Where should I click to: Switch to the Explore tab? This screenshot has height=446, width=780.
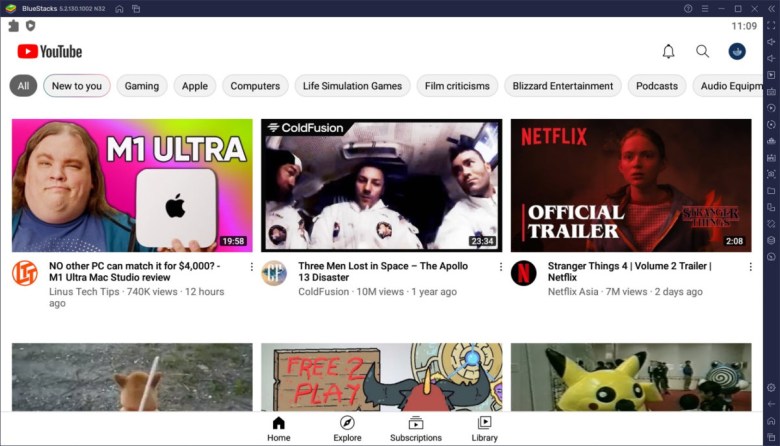[347, 429]
